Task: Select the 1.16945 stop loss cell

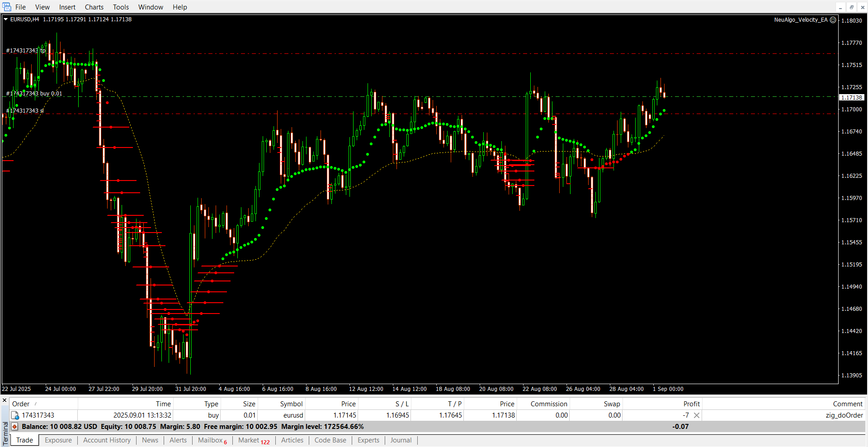Action: pyautogui.click(x=397, y=415)
